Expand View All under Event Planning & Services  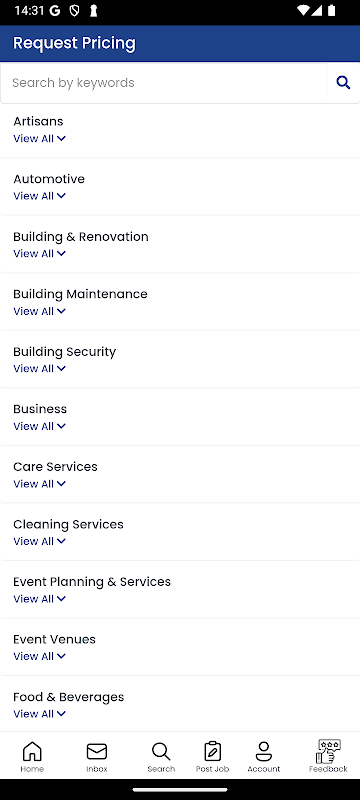(39, 599)
